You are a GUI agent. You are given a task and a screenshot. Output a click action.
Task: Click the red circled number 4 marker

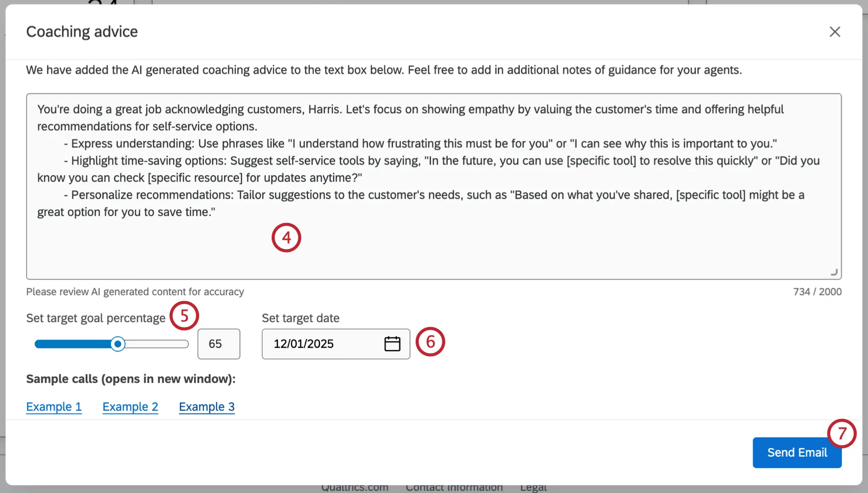click(286, 238)
